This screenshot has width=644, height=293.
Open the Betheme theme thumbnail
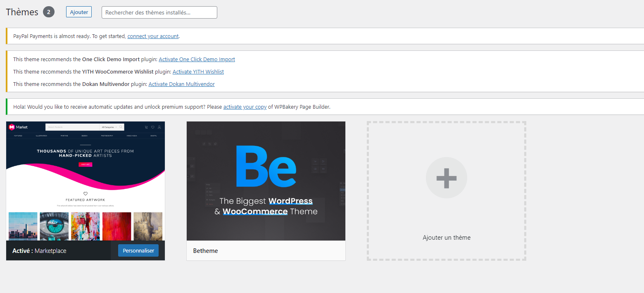[266, 181]
